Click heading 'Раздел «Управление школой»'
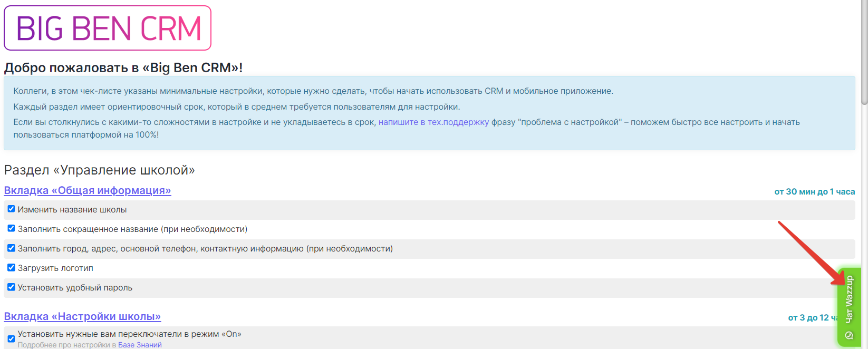868x349 pixels. point(100,170)
